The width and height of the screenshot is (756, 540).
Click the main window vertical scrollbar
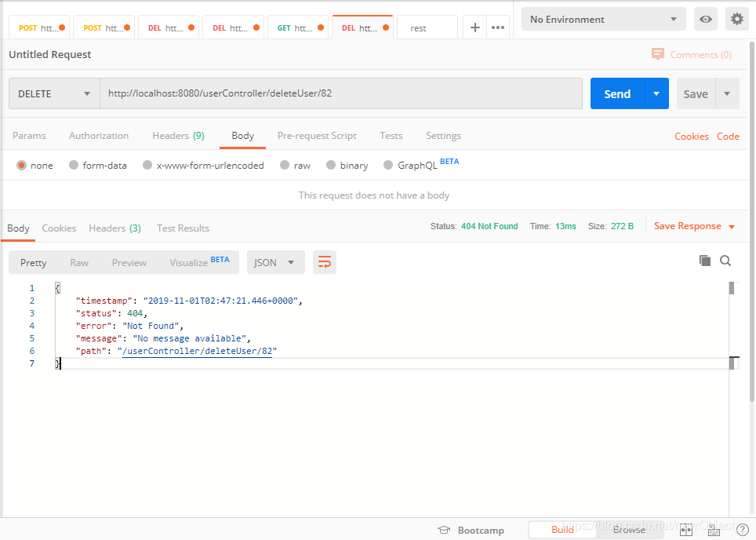751,222
